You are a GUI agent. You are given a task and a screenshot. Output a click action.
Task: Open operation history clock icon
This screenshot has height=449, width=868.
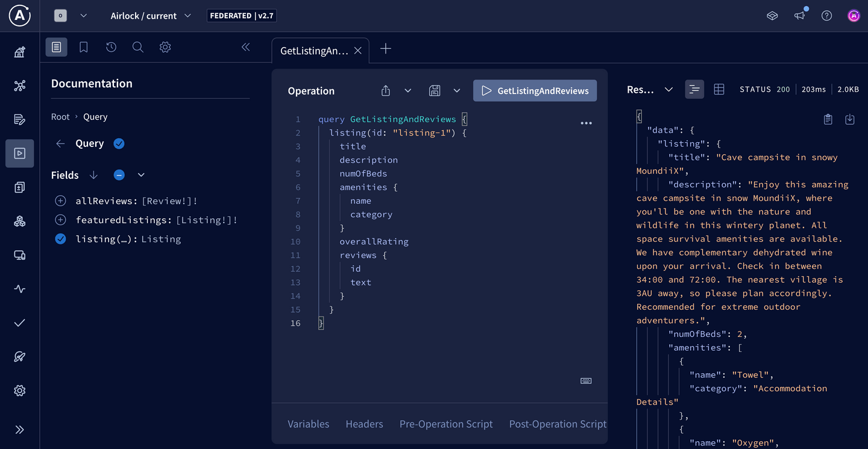(111, 47)
